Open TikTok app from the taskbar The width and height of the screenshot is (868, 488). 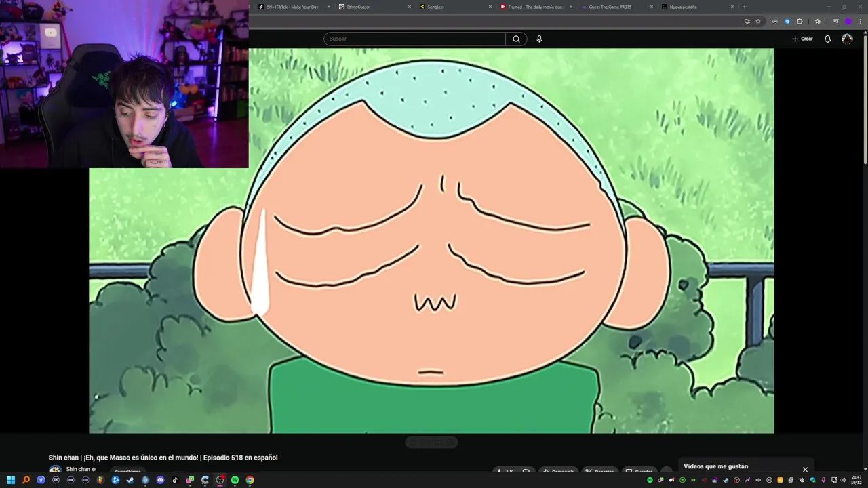pos(175,480)
